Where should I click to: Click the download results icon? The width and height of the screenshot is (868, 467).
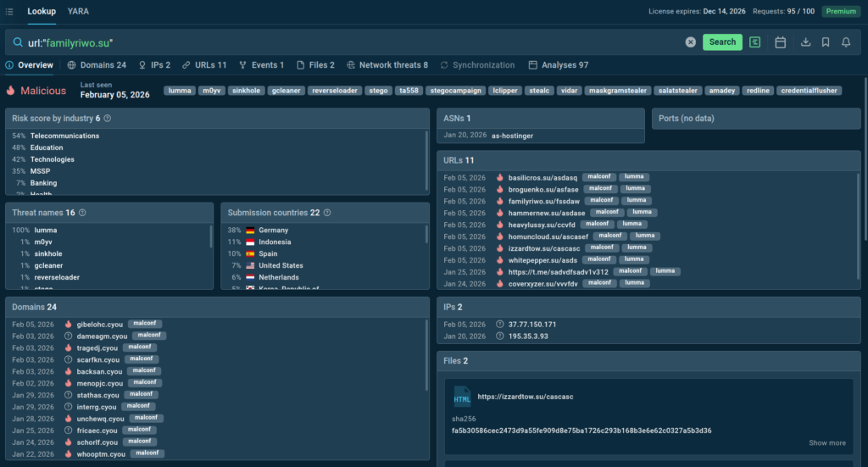coord(805,42)
